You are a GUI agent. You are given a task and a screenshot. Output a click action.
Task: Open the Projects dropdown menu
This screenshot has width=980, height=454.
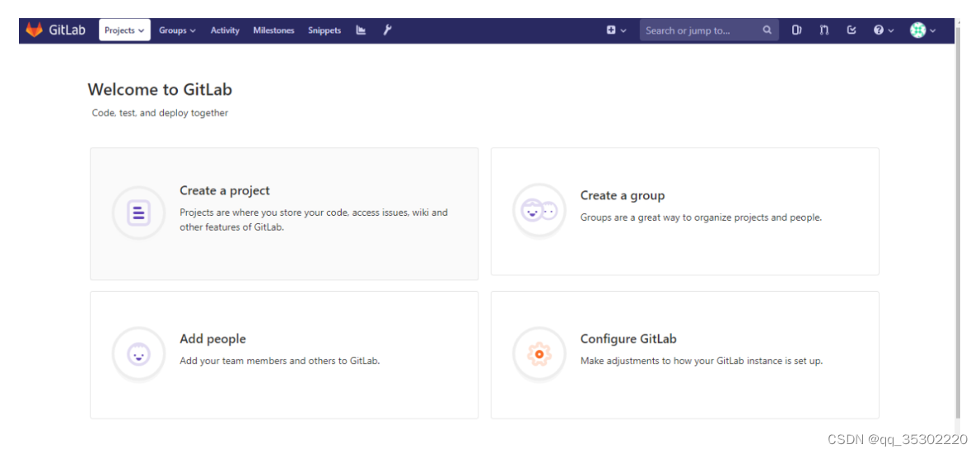pos(124,30)
